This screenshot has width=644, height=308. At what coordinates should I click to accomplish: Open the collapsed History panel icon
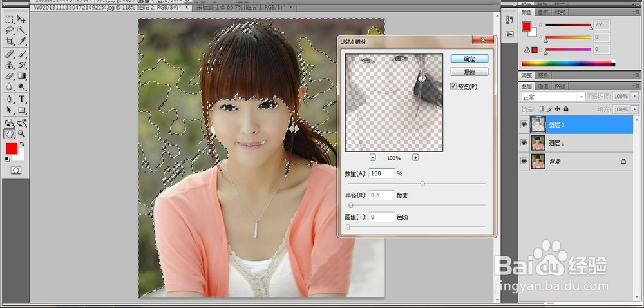[509, 20]
